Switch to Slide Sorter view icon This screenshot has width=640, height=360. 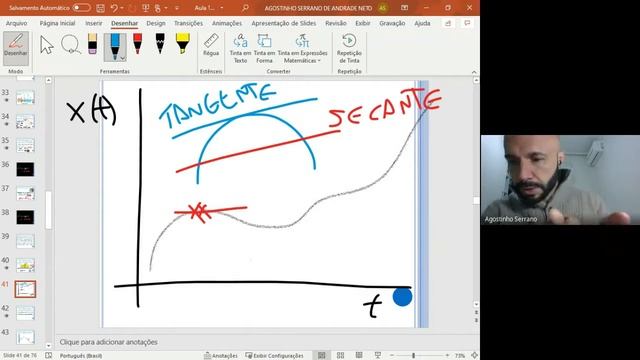point(340,356)
